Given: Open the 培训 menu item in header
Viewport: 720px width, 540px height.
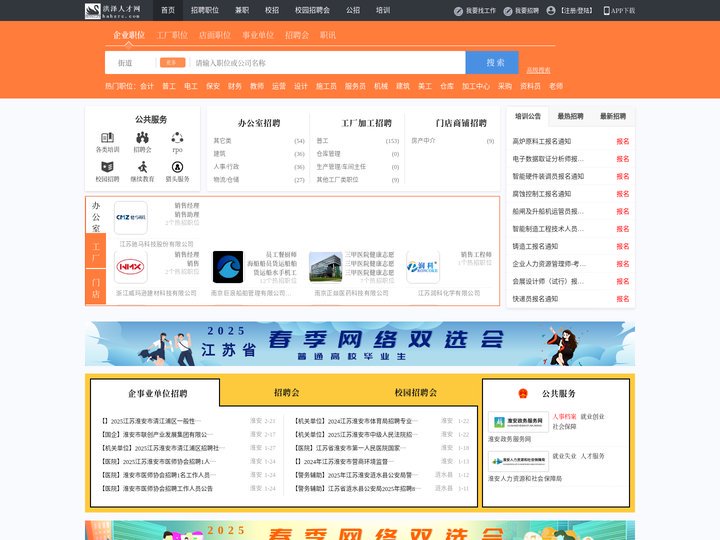Looking at the screenshot, I should tap(383, 10).
